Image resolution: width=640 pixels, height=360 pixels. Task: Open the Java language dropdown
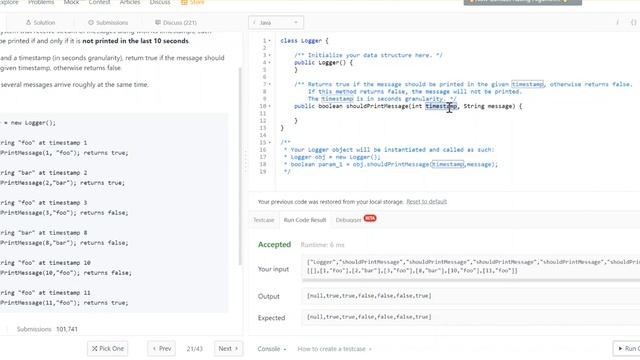pyautogui.click(x=276, y=22)
